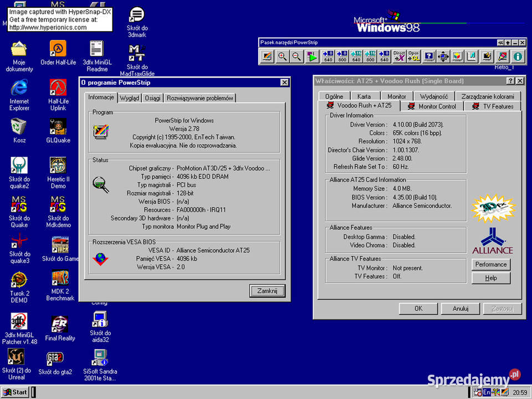Click the Help button in Voodoo Rush tab
This screenshot has height=399, width=532.
490,278
